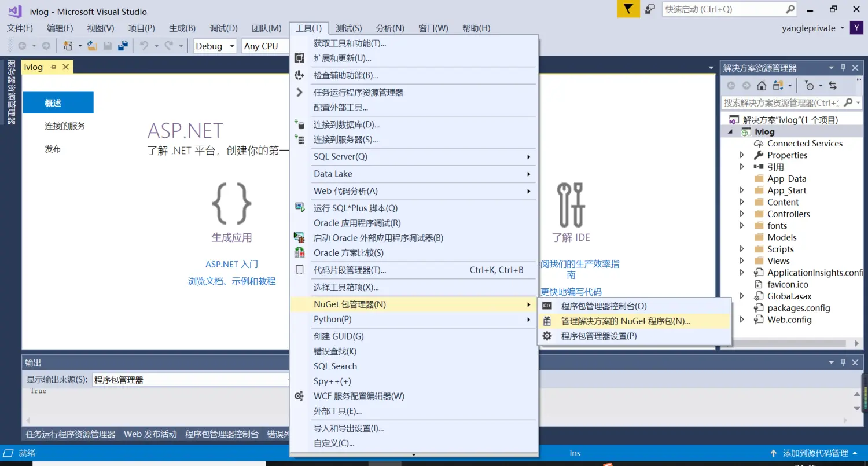The height and width of the screenshot is (466, 868).
Task: Click the Build App curly braces icon
Action: coord(231,204)
